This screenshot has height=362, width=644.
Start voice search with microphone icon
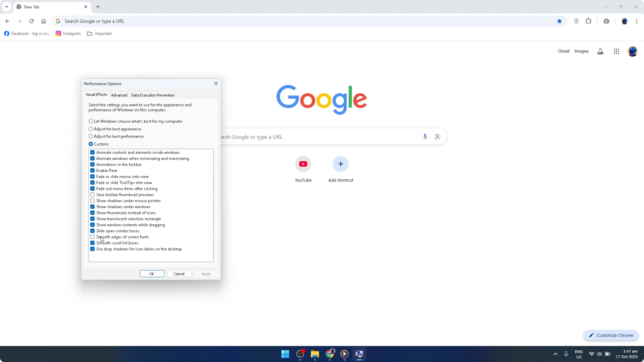[425, 137]
